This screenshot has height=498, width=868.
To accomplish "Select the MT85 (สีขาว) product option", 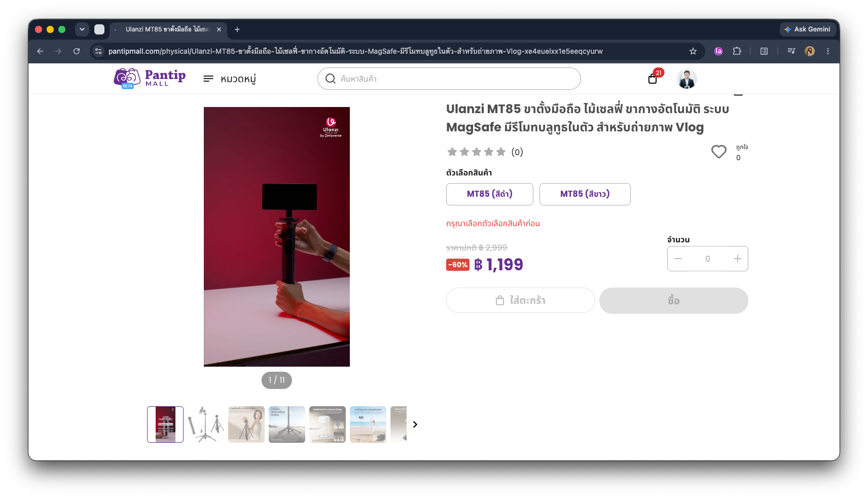I will coord(585,194).
